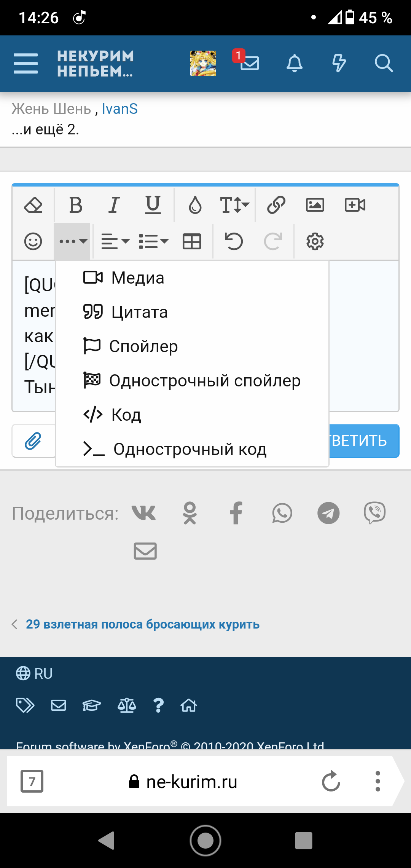Insert a table with grid icon
Viewport: 411px width, 868px height.
(x=192, y=241)
